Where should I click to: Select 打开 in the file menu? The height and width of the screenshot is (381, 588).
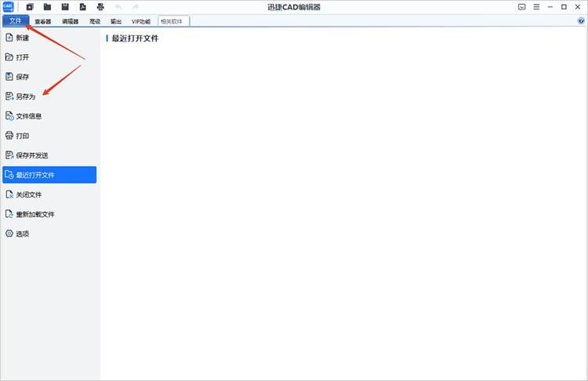pyautogui.click(x=49, y=57)
